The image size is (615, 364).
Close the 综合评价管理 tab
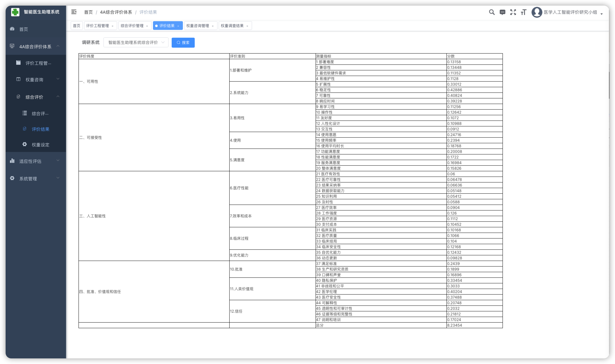(x=147, y=26)
